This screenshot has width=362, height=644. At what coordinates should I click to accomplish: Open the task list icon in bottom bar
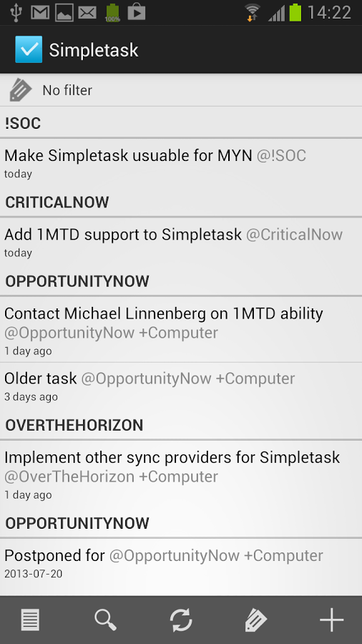(x=30, y=620)
